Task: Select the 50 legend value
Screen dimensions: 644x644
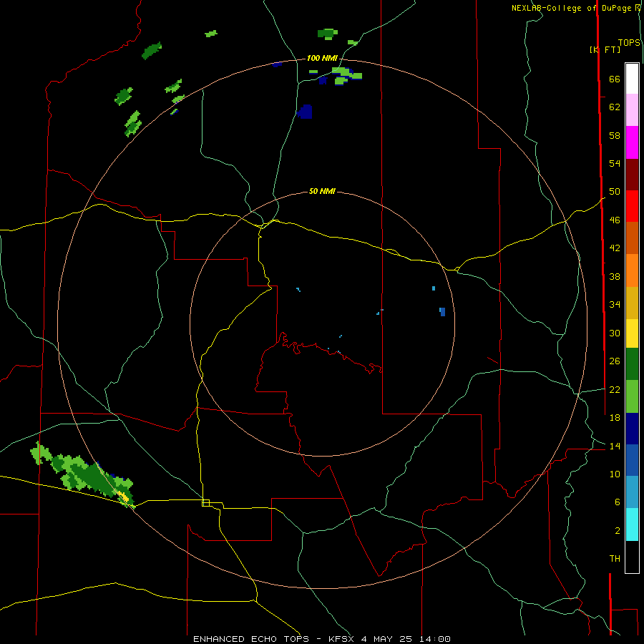Action: pos(615,191)
